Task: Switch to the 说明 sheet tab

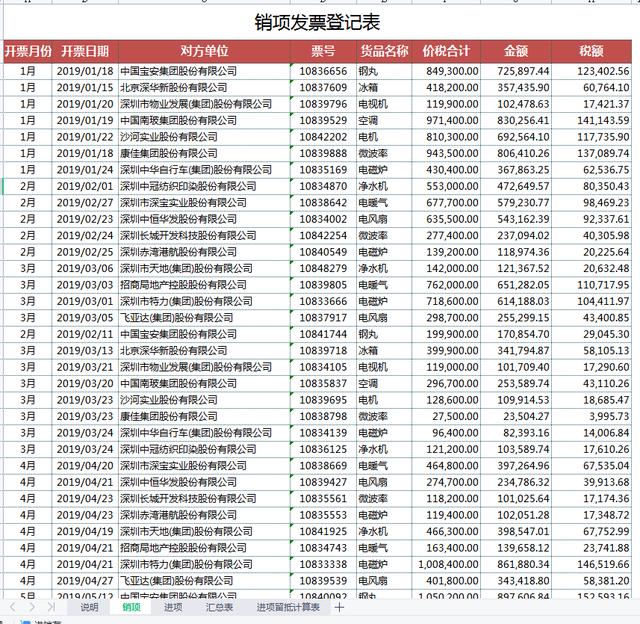Action: point(89,607)
